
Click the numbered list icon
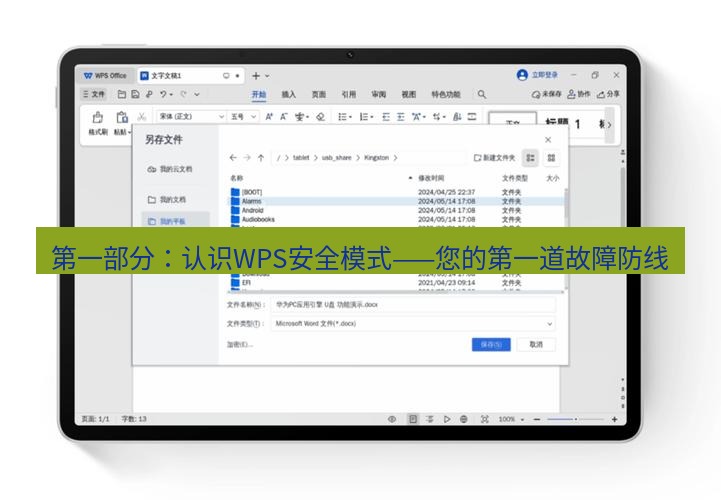click(366, 117)
